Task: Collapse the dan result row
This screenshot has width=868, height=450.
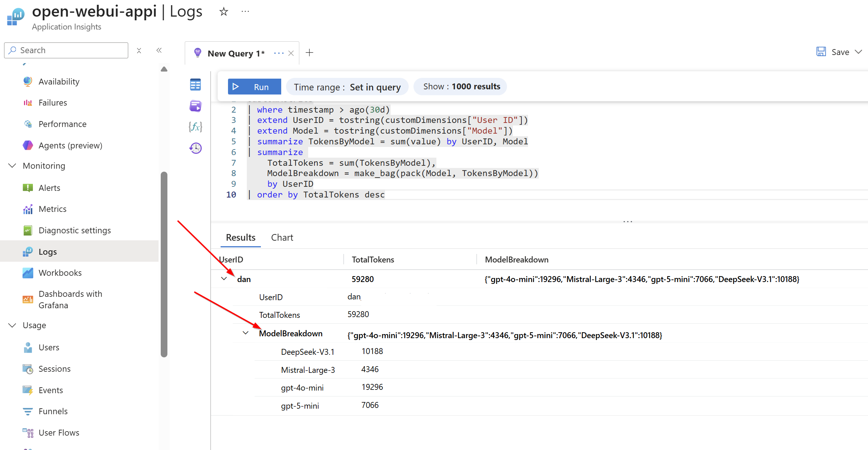Action: click(224, 279)
